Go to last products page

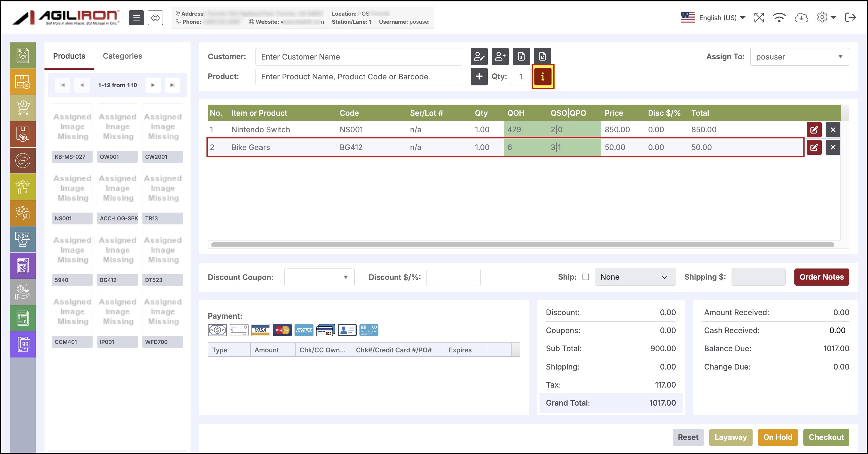(172, 85)
